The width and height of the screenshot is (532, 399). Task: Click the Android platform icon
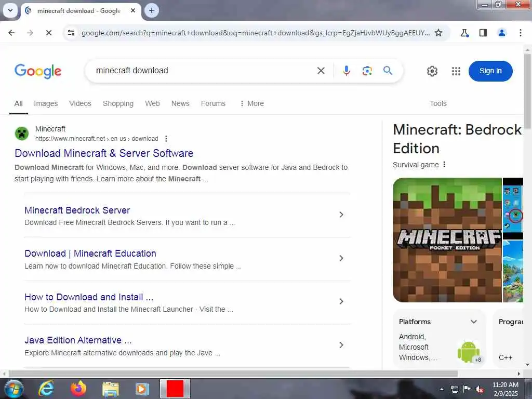pyautogui.click(x=469, y=352)
